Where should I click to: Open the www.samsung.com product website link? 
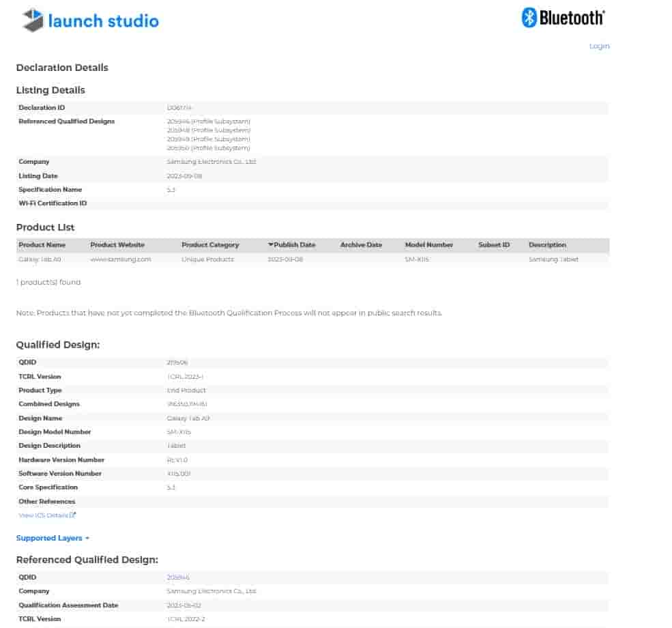click(121, 259)
